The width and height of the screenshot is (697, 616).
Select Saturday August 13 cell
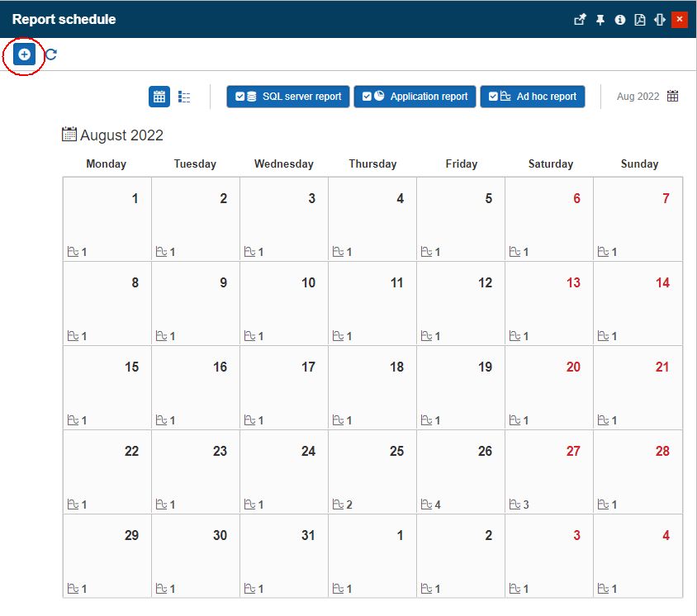pos(549,303)
